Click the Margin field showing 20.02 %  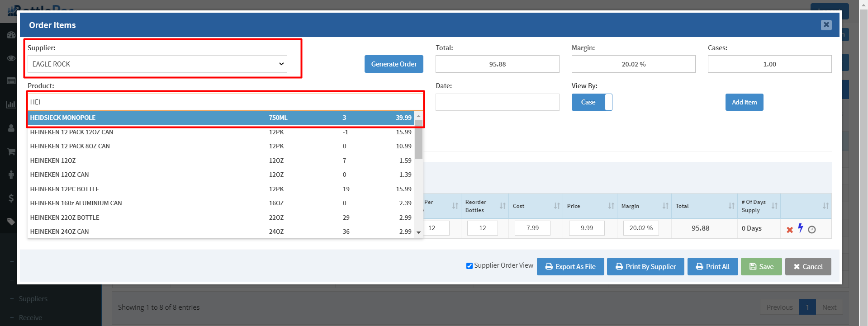pos(633,64)
